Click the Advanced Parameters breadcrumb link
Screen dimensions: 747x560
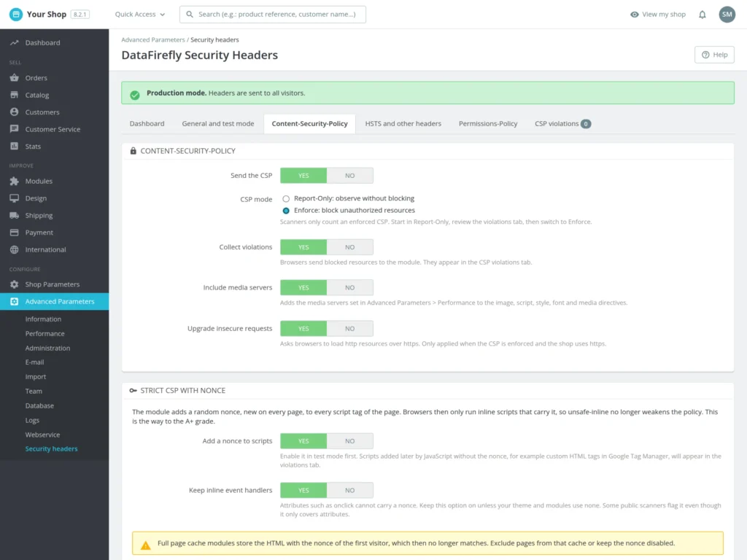pos(153,40)
